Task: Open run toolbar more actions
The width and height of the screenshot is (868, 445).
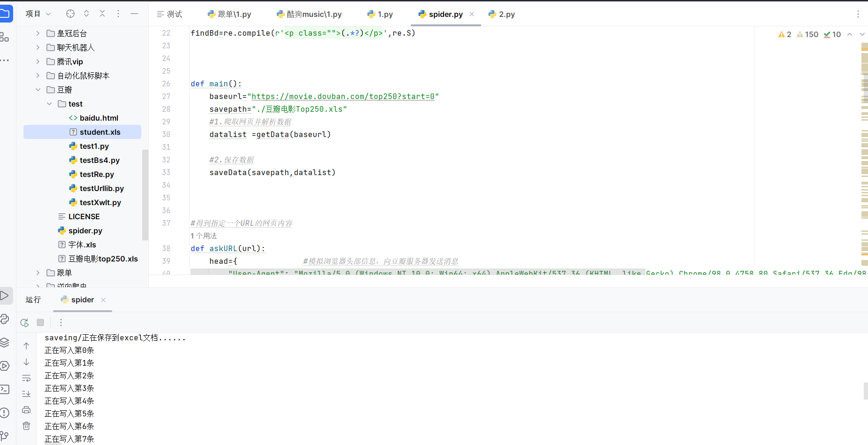Action: point(61,322)
